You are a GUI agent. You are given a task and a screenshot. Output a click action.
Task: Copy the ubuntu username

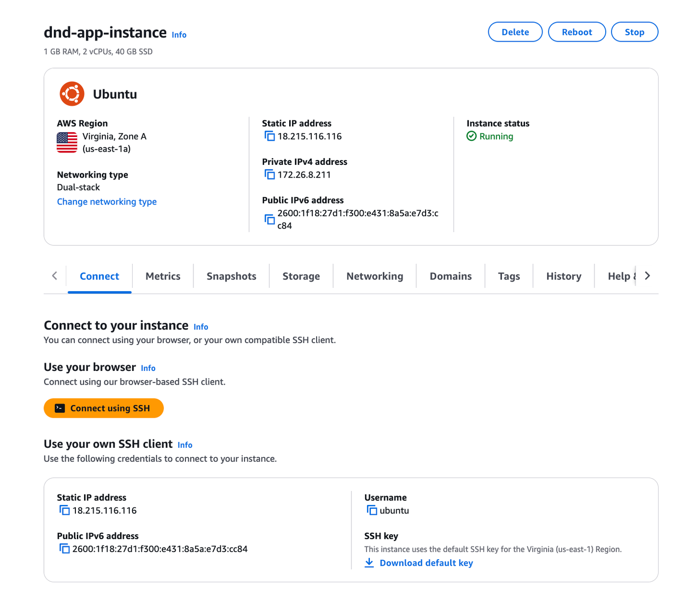coord(372,510)
